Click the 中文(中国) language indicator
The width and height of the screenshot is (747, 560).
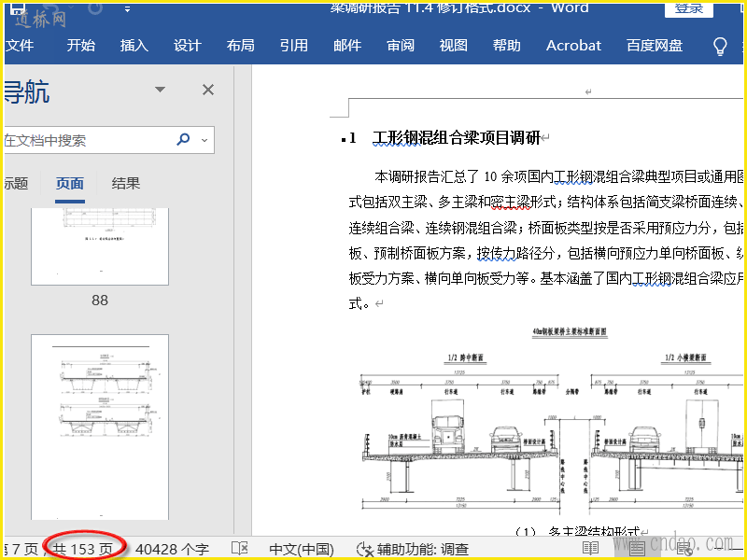tap(302, 549)
